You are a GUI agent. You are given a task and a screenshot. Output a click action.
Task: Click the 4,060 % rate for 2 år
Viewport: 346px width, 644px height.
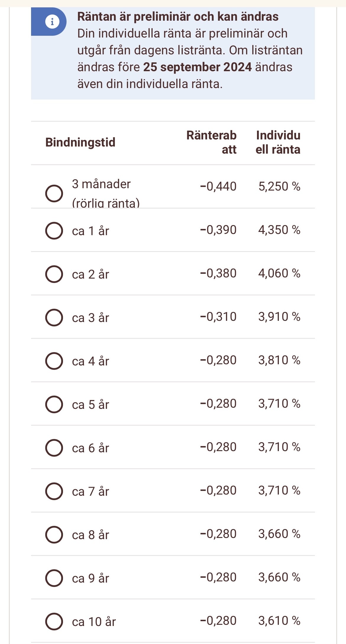279,273
